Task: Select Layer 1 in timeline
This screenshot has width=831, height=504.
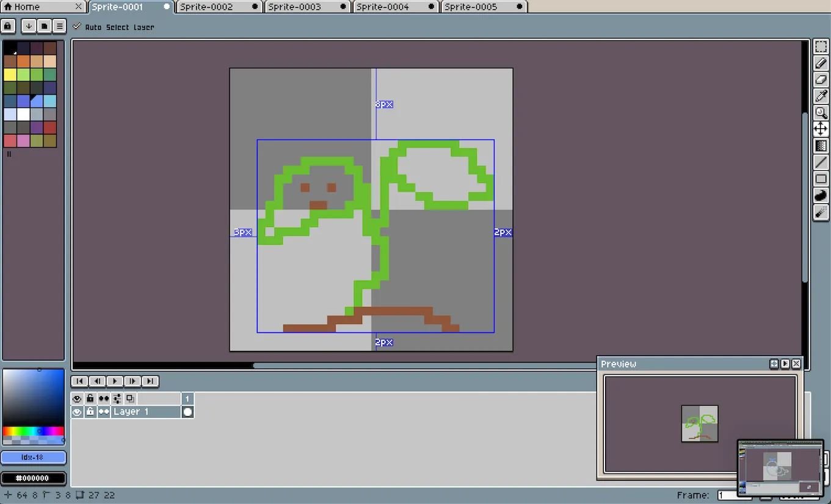Action: point(145,412)
